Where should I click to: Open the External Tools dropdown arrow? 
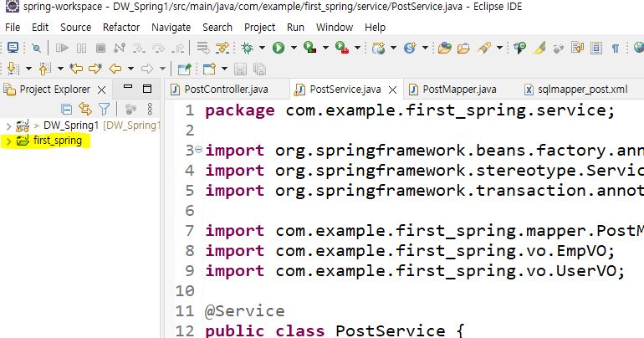(x=357, y=48)
